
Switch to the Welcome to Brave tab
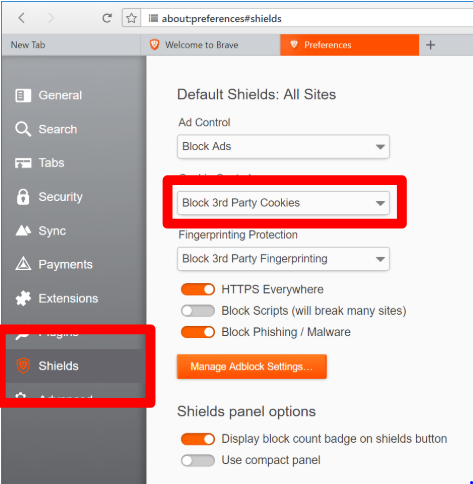(x=210, y=45)
